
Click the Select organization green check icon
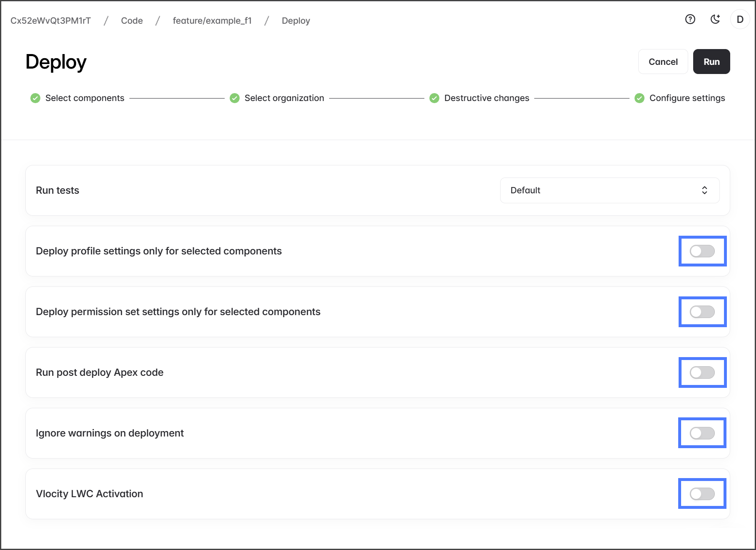coord(235,98)
